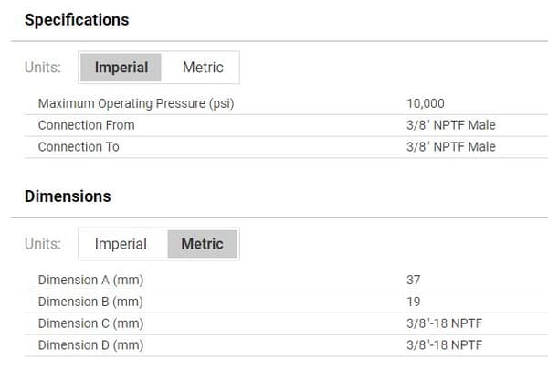Click the Dimension D (mm) label
The image size is (548, 392).
click(90, 345)
